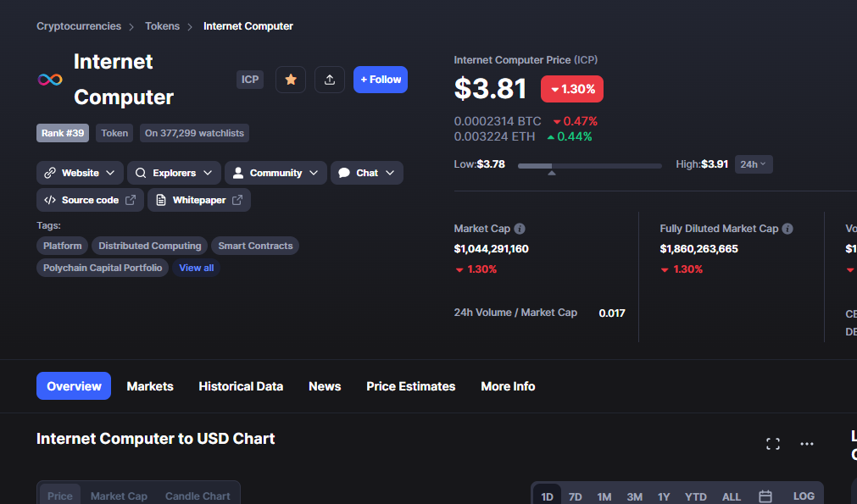
Task: Select the Platform tag
Action: [63, 246]
